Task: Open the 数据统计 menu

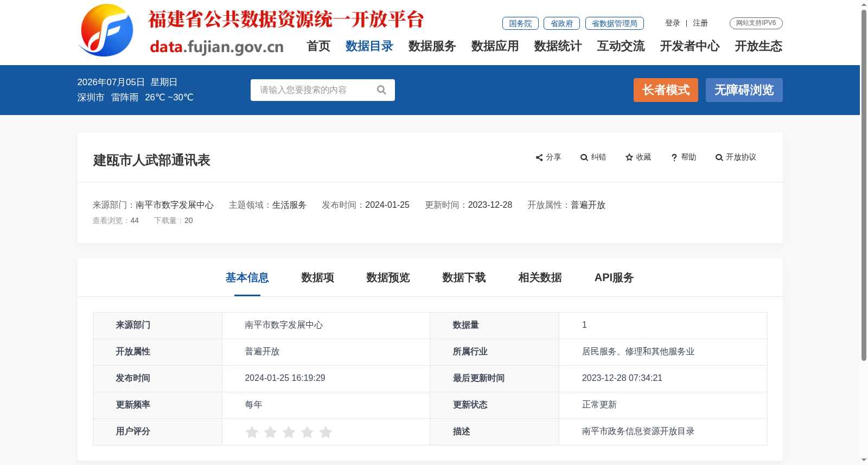Action: click(558, 46)
